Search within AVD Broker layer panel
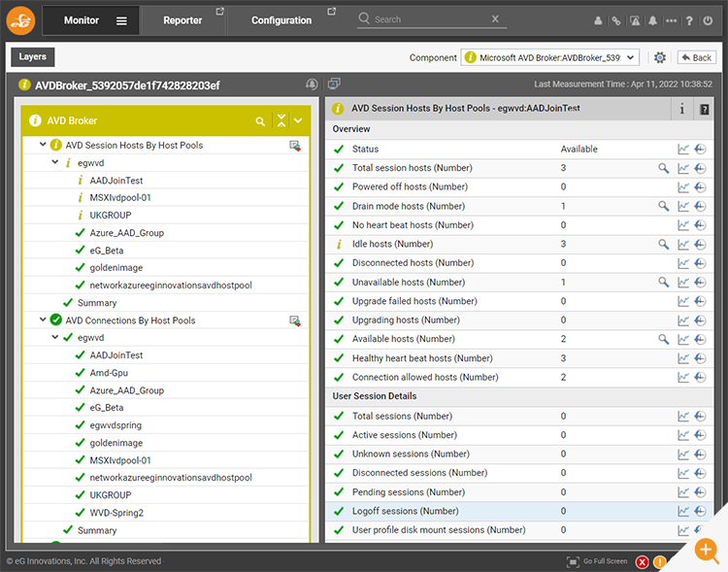The image size is (728, 572). (260, 121)
